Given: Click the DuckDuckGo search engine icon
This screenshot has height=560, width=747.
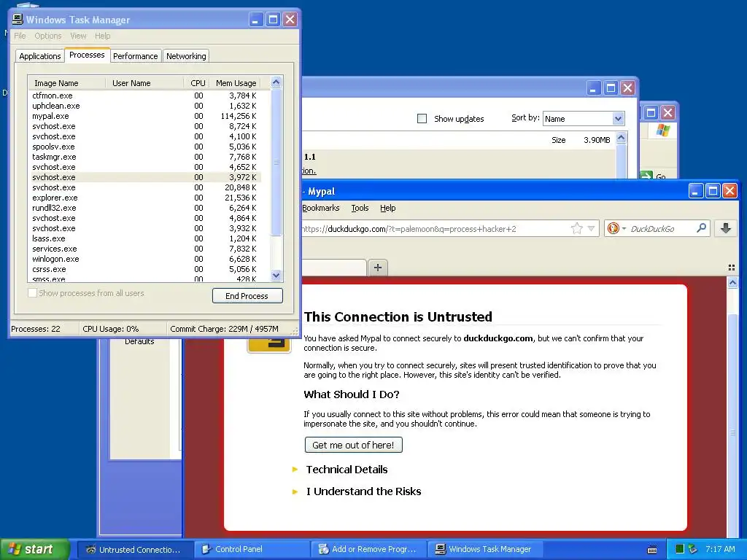Looking at the screenshot, I should (x=613, y=228).
